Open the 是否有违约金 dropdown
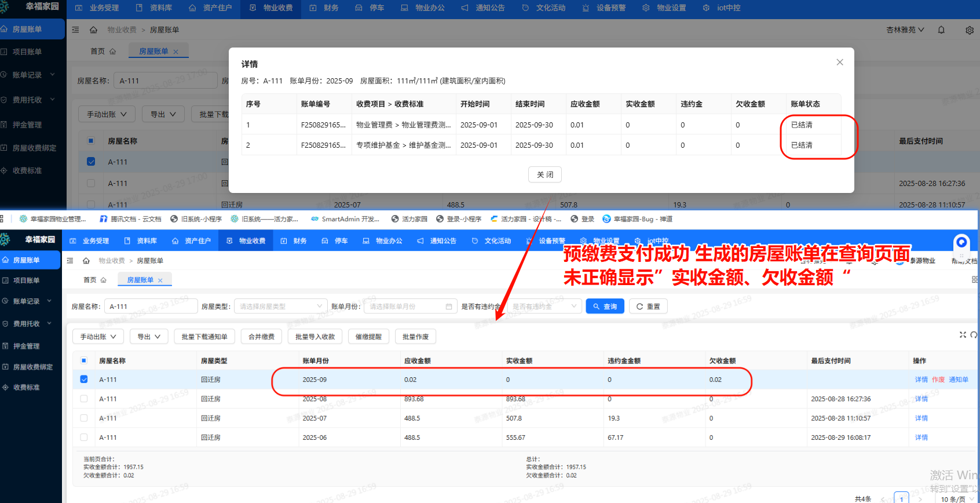The image size is (980, 503). (544, 307)
